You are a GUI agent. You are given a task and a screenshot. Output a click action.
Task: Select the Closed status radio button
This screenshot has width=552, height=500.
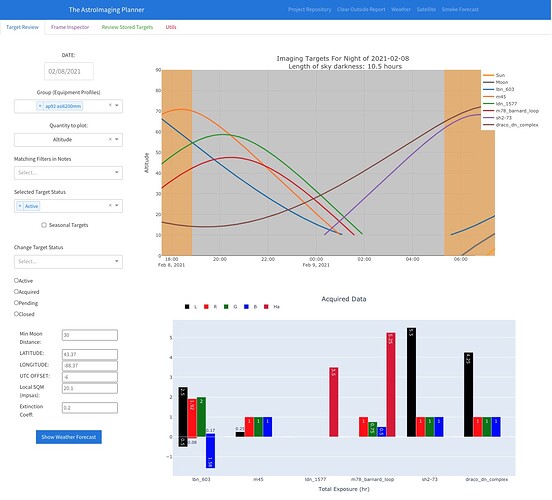[x=16, y=314]
